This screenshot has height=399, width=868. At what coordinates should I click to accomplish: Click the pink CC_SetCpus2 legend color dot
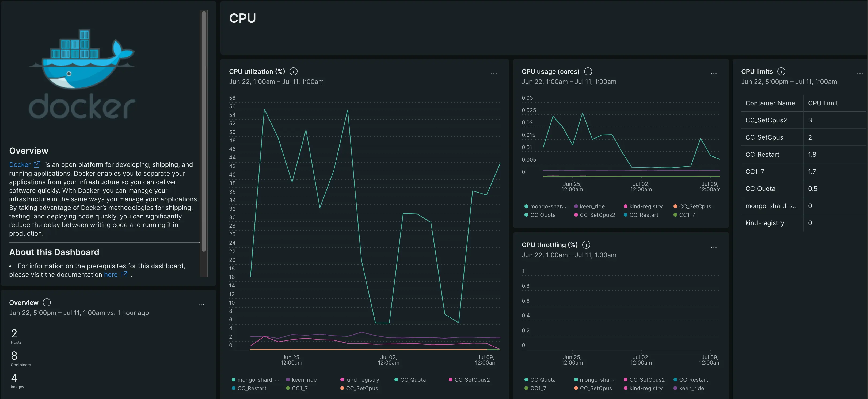(x=450, y=379)
